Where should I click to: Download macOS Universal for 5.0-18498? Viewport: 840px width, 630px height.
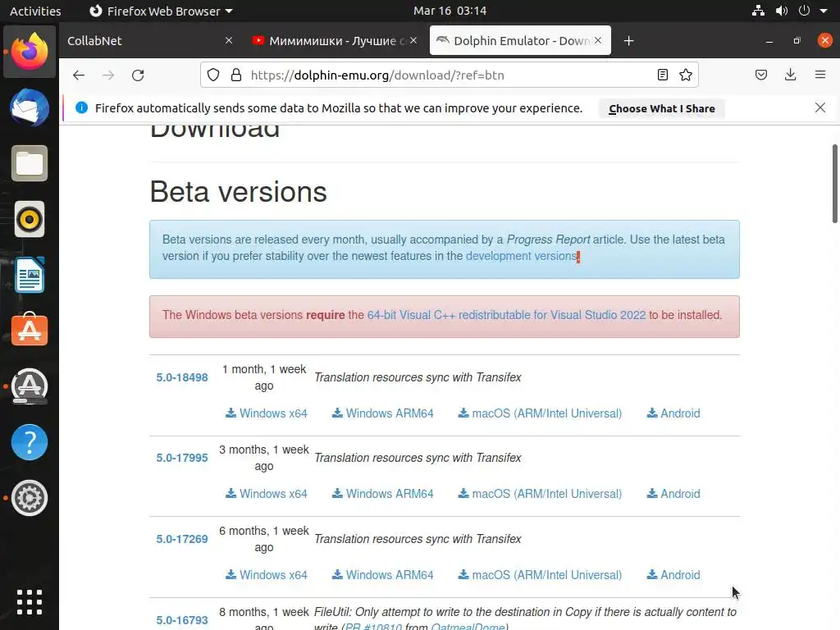click(540, 413)
